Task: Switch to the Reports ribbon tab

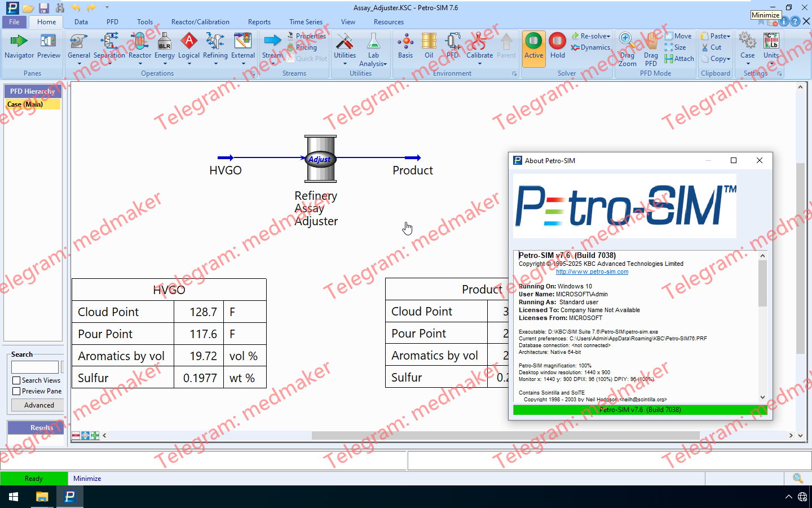Action: [259, 22]
